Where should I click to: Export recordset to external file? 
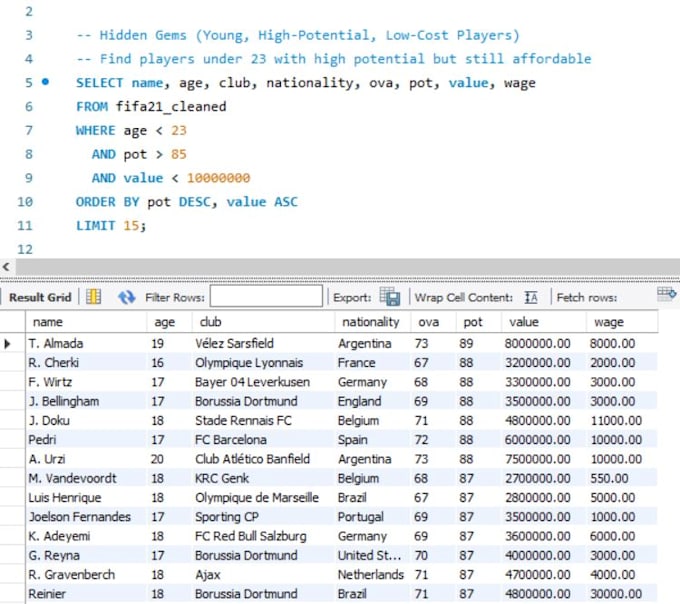click(389, 297)
